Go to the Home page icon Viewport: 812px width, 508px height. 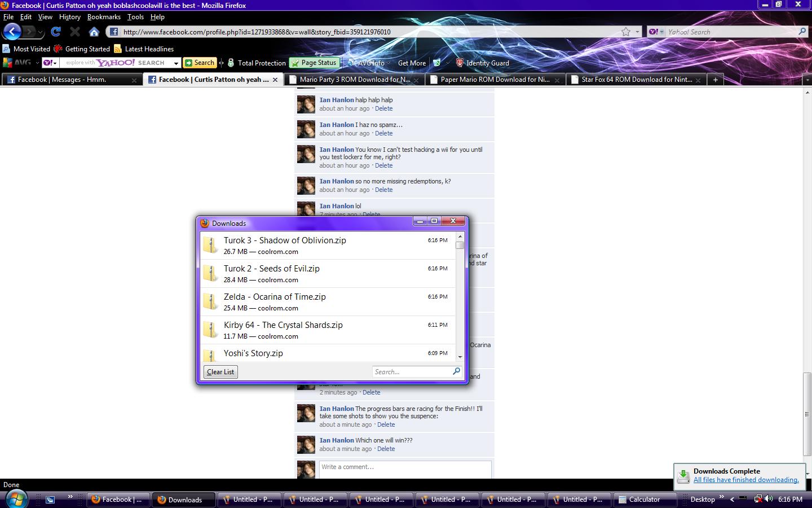click(x=94, y=32)
